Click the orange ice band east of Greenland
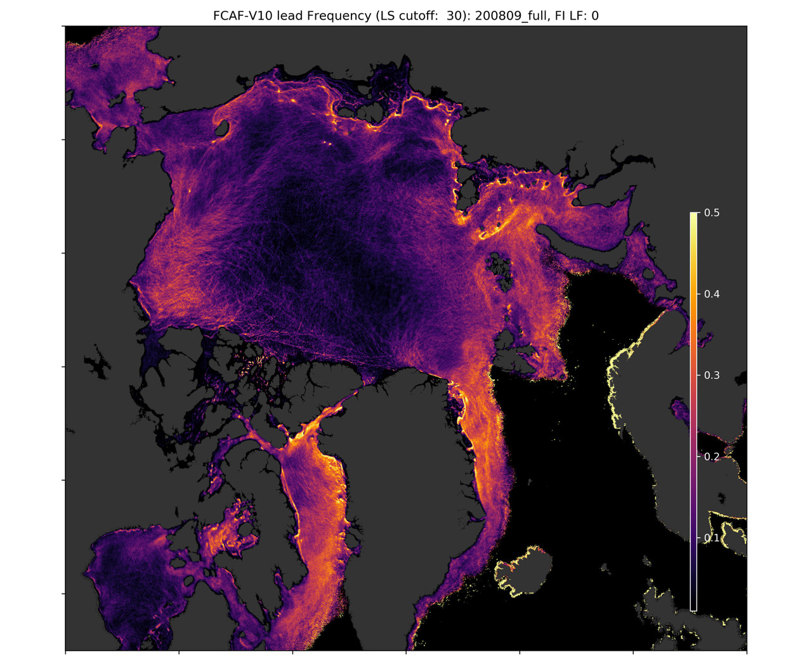 pos(485,457)
